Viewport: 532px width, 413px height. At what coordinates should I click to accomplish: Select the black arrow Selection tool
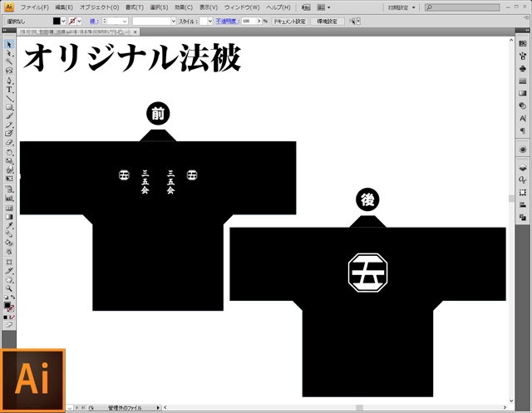tap(9, 44)
